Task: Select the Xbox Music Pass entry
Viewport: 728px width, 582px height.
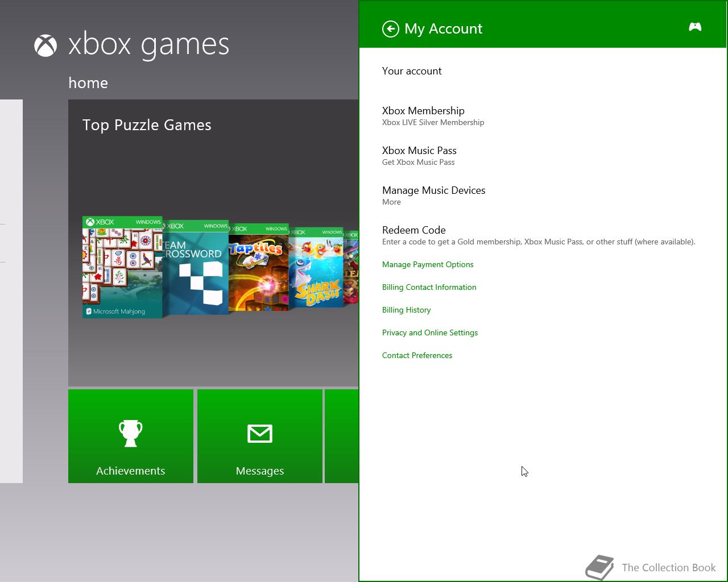Action: [x=419, y=156]
